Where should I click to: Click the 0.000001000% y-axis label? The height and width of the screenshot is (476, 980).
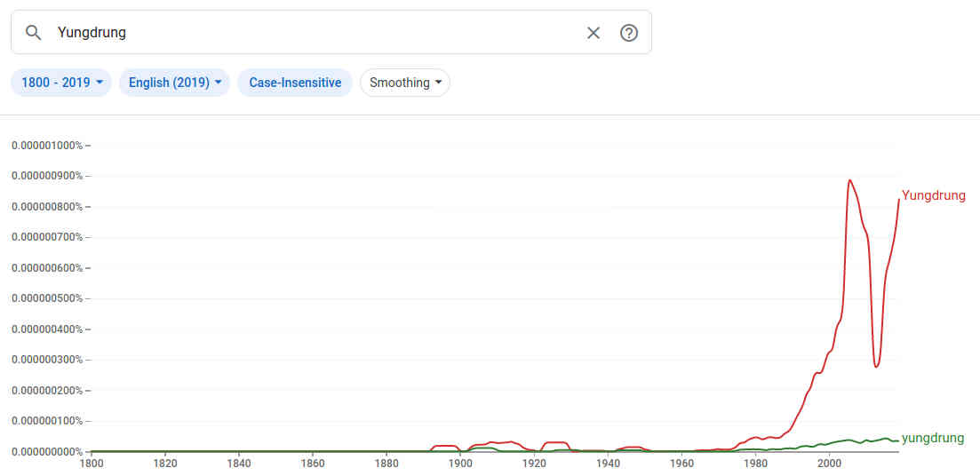point(45,145)
